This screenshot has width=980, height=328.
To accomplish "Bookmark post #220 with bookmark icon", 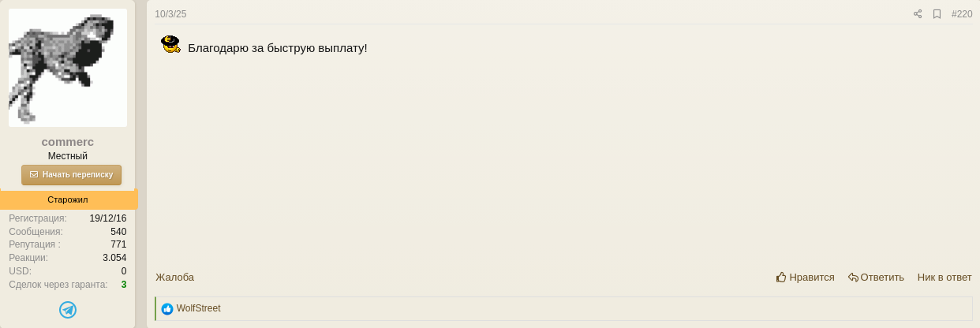I will [937, 14].
